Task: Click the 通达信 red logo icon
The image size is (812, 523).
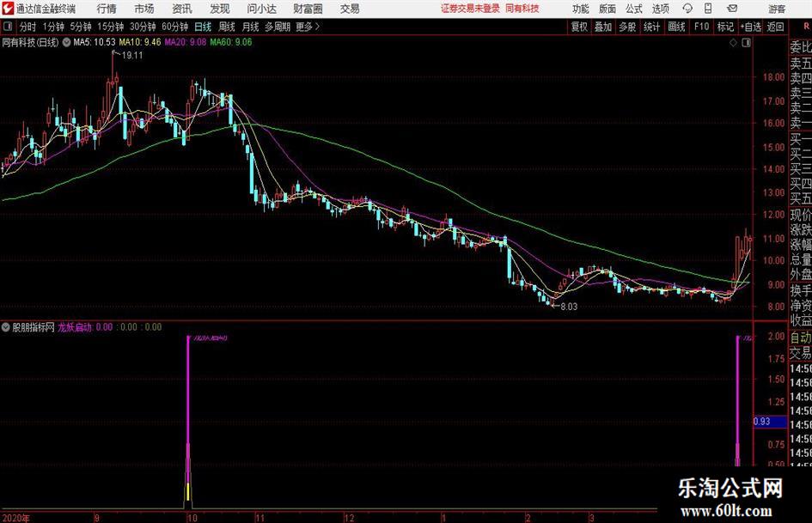Action: (8, 9)
